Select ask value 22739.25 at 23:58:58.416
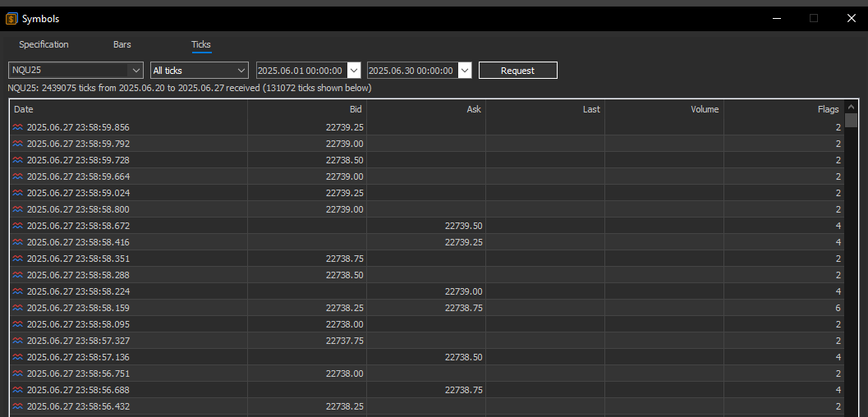 pos(463,242)
